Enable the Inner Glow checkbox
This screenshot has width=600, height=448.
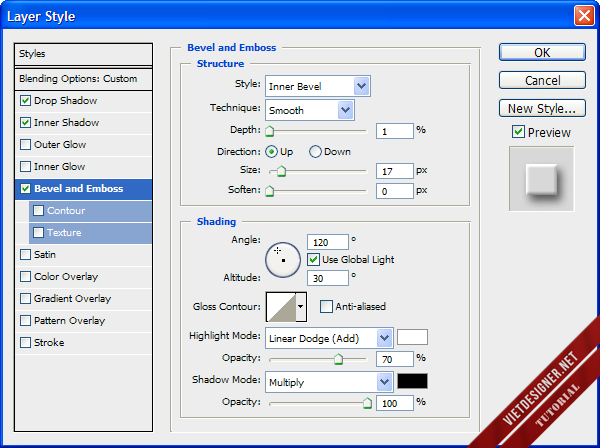25,166
